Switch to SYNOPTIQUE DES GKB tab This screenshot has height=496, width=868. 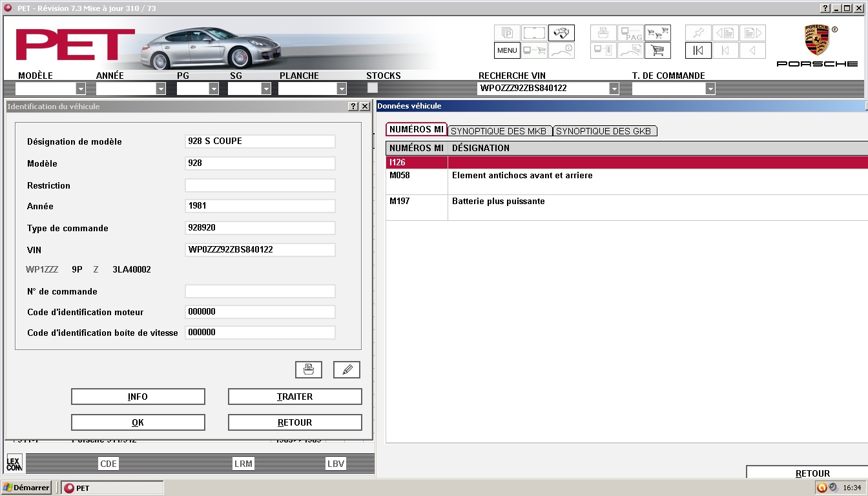(604, 131)
